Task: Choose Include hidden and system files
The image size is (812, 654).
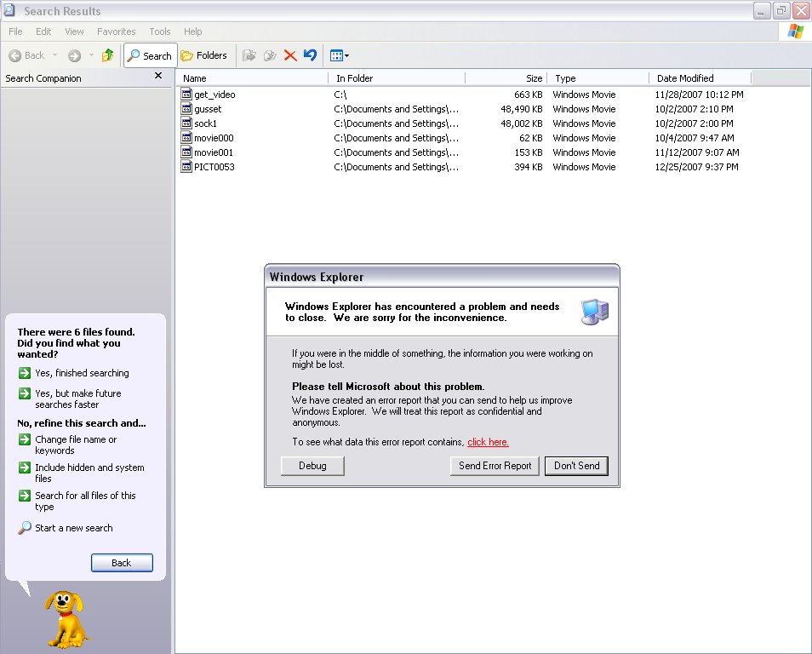Action: pyautogui.click(x=89, y=473)
